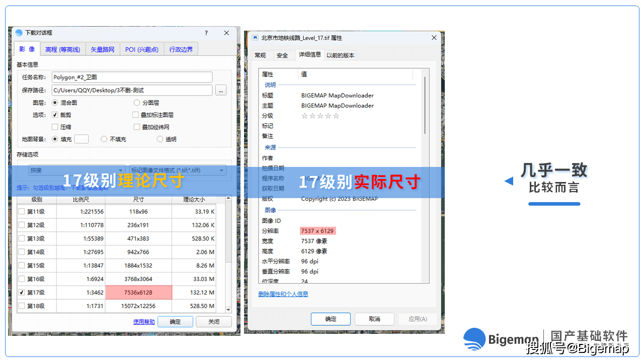Enable the 压缩 checkbox
The image size is (644, 362).
(55, 127)
